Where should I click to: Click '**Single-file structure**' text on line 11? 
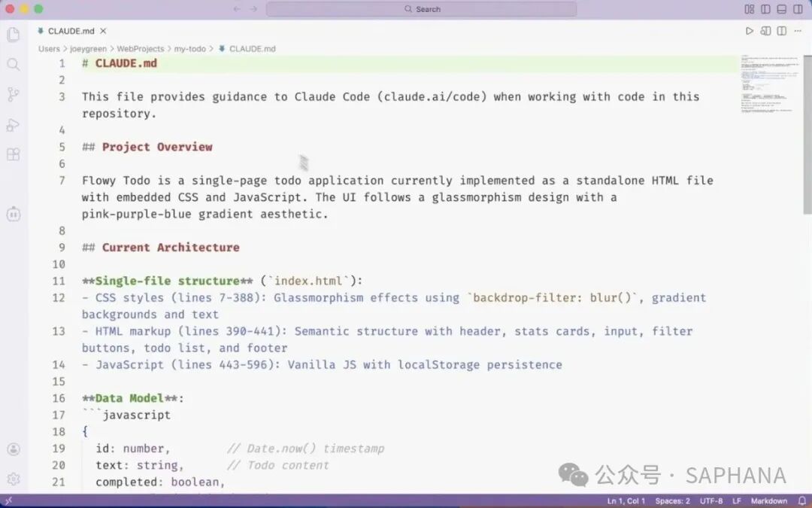[x=167, y=281]
